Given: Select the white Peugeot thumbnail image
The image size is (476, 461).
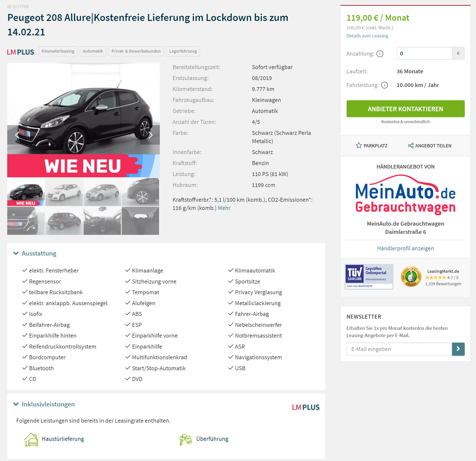Looking at the screenshot, I should (x=64, y=192).
